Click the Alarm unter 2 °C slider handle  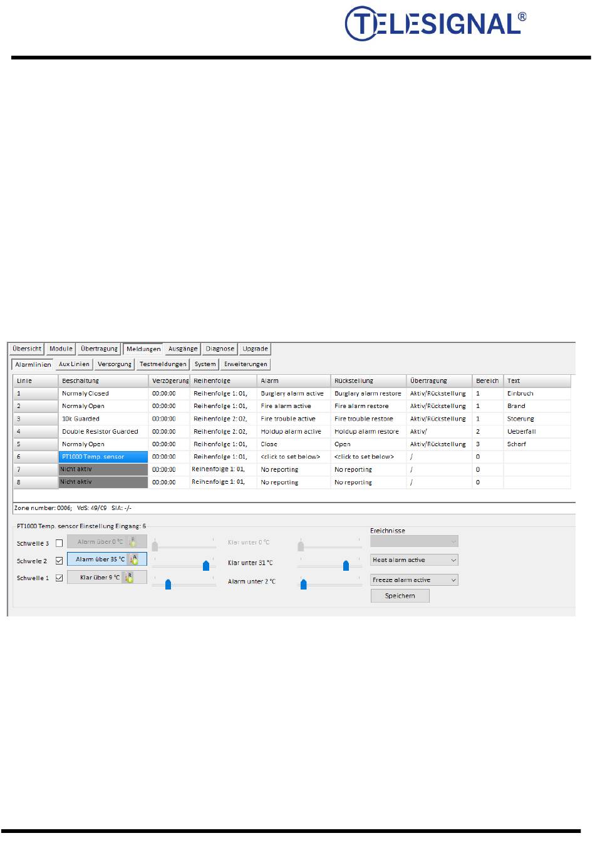[304, 585]
